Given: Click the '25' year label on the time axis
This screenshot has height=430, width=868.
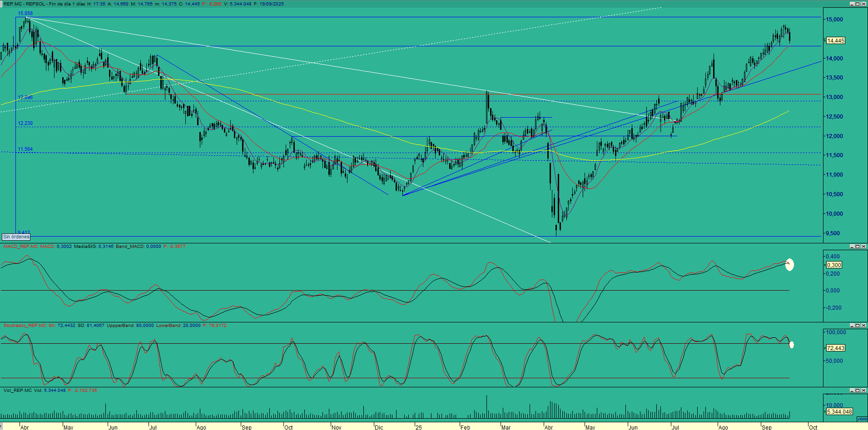Looking at the screenshot, I should point(419,427).
